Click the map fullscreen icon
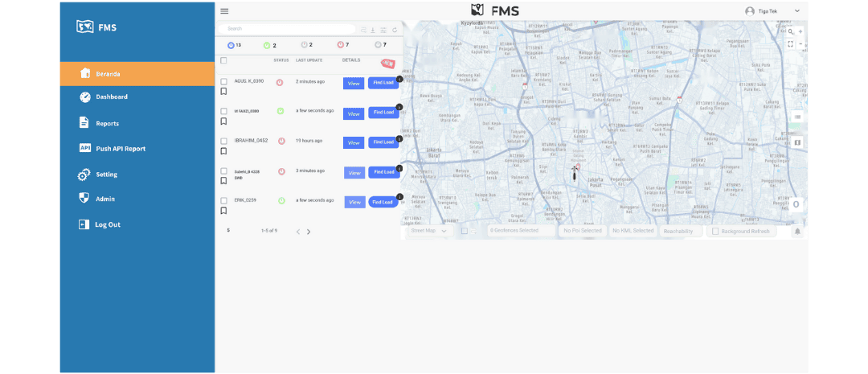This screenshot has width=868, height=374. 791,44
